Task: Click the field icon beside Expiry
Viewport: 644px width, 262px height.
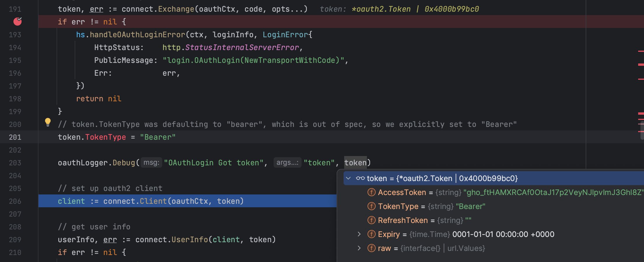Action: [x=371, y=234]
